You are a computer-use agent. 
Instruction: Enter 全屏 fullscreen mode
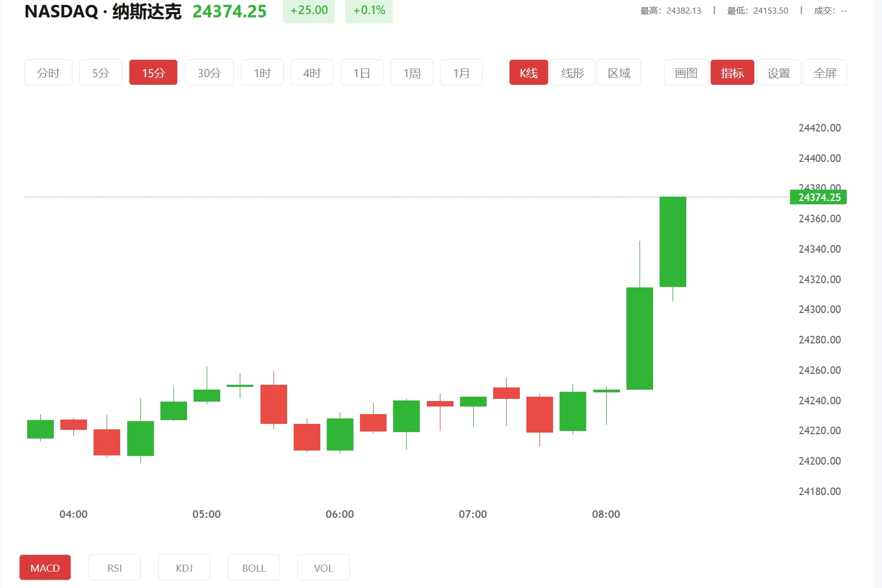click(x=825, y=72)
